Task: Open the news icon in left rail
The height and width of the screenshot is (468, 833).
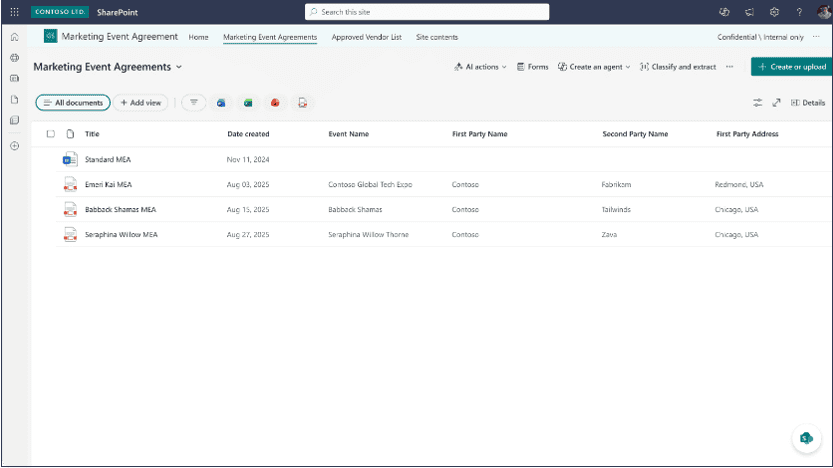Action: pyautogui.click(x=14, y=78)
